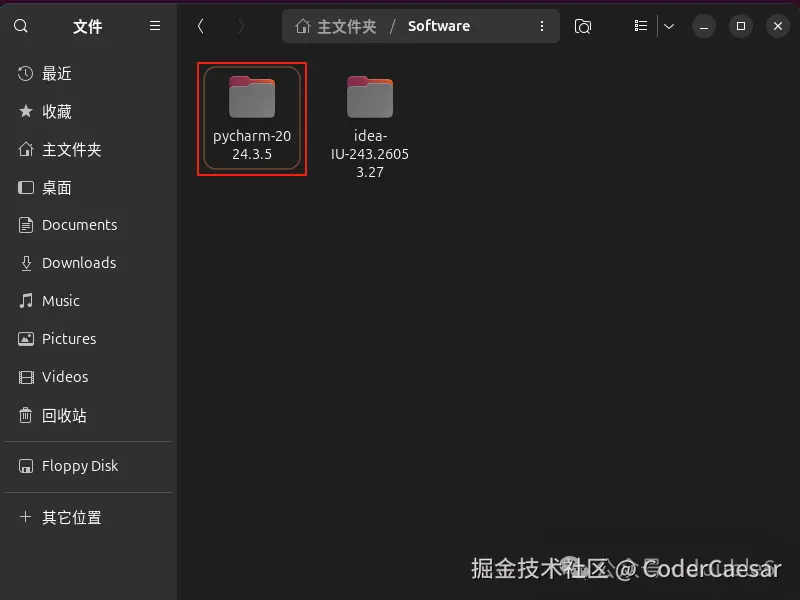Click the Videos film icon
This screenshot has width=800, height=600.
pos(26,377)
